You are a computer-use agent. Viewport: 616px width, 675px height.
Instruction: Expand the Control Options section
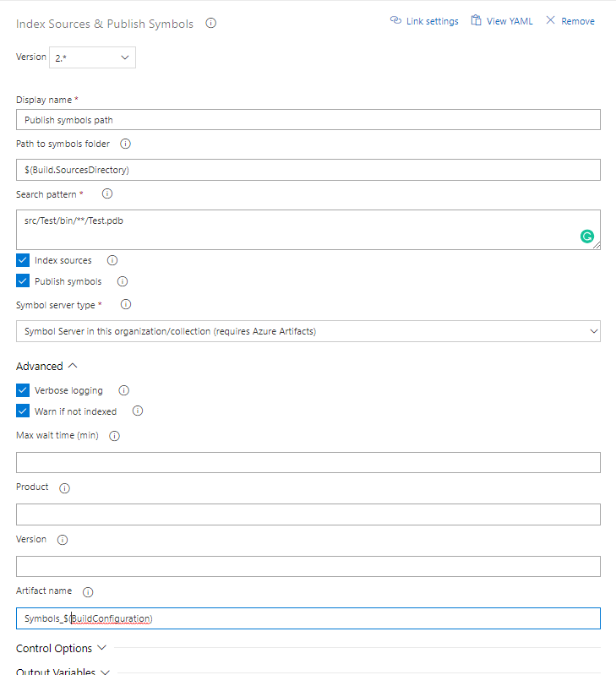click(61, 648)
